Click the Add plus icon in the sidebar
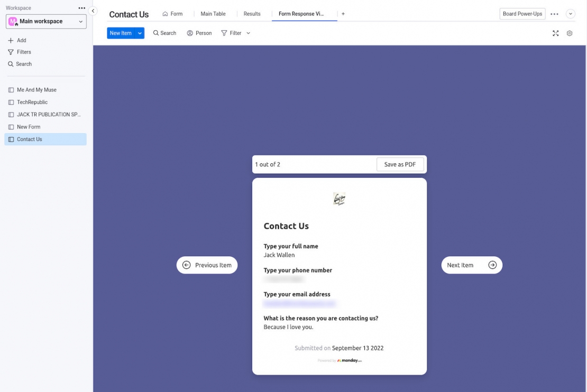 (x=12, y=40)
